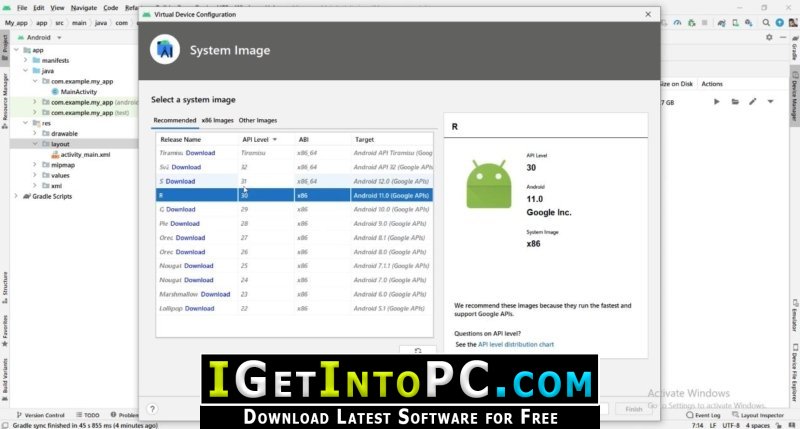
Task: Launch the emulator with the play icon
Action: (716, 102)
